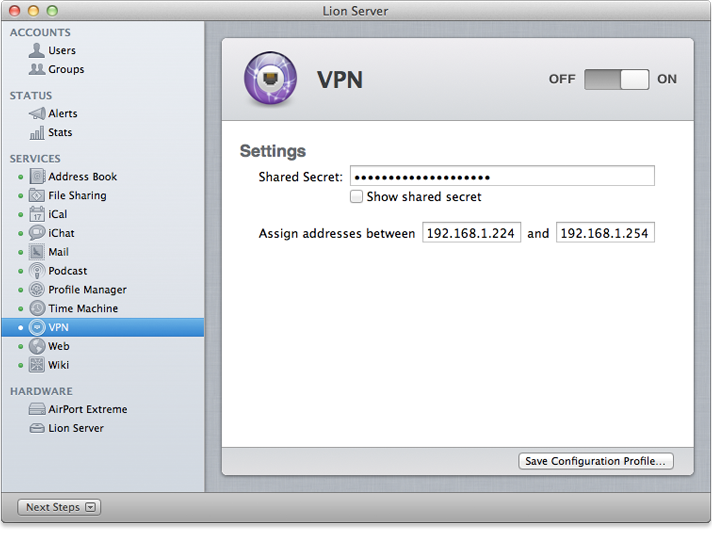712x535 pixels.
Task: Select Mail in the services list
Action: tap(58, 252)
